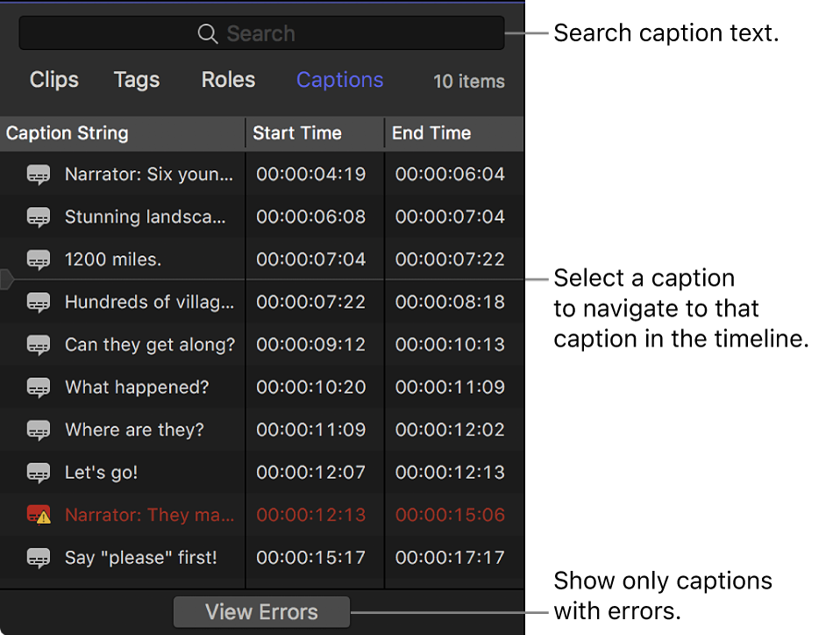Open the Tags tab
840x635 pixels.
point(136,80)
